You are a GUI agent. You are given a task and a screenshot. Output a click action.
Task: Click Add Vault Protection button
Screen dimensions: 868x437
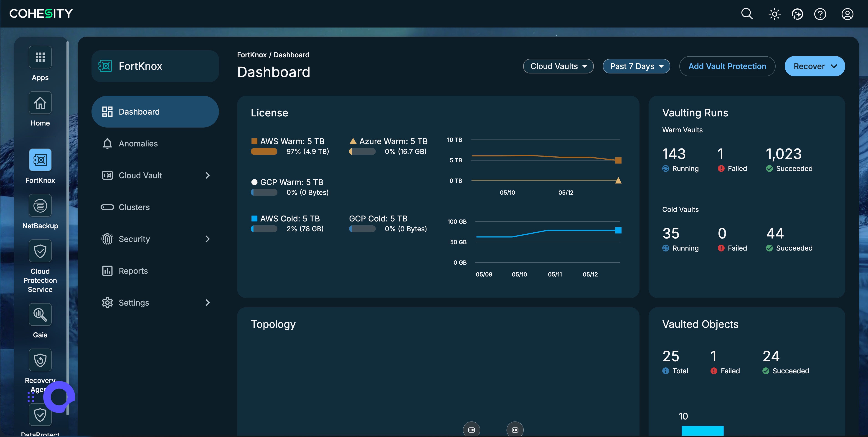(x=727, y=66)
